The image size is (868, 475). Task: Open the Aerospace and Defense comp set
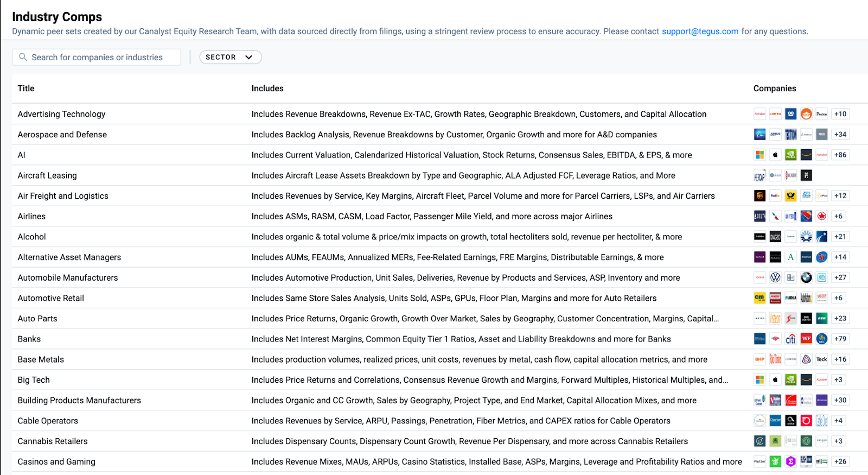[x=62, y=135]
